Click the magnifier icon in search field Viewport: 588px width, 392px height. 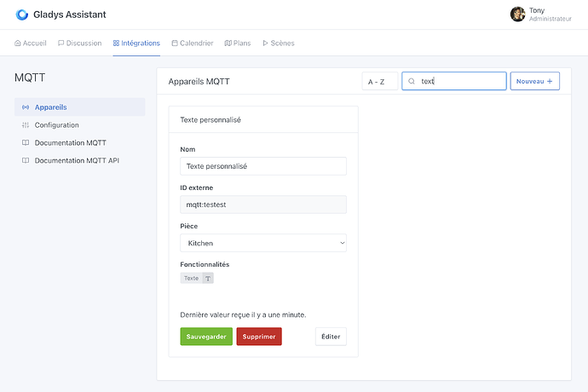pyautogui.click(x=412, y=82)
